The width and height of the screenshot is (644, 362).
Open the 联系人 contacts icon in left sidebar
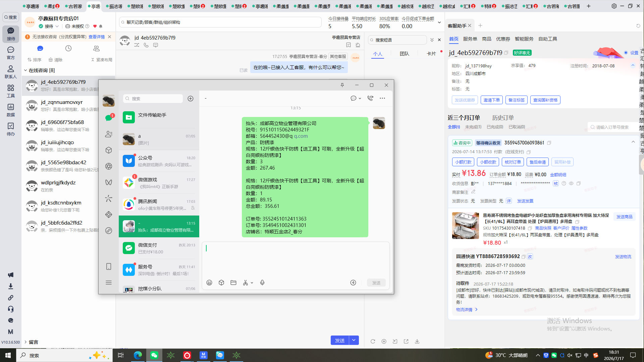pyautogui.click(x=11, y=72)
